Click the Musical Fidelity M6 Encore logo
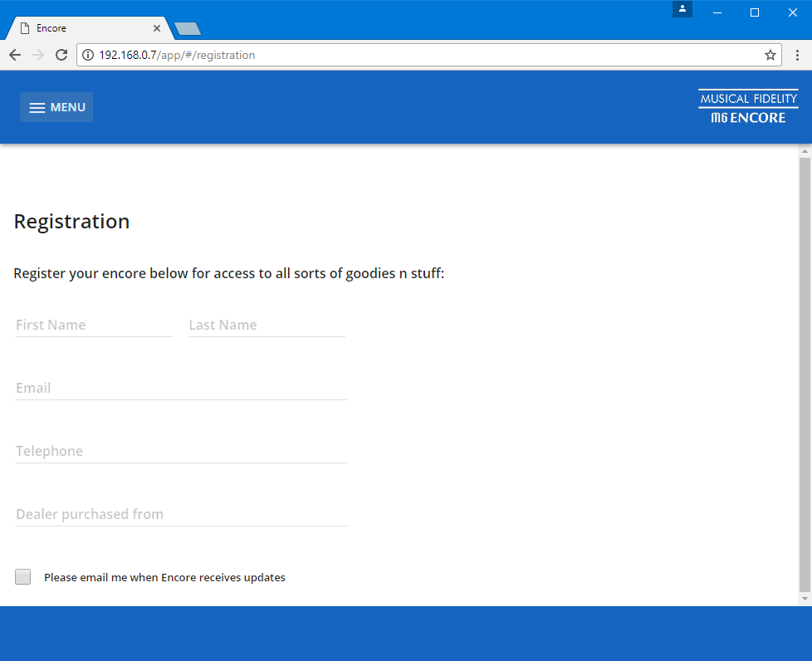 tap(748, 107)
